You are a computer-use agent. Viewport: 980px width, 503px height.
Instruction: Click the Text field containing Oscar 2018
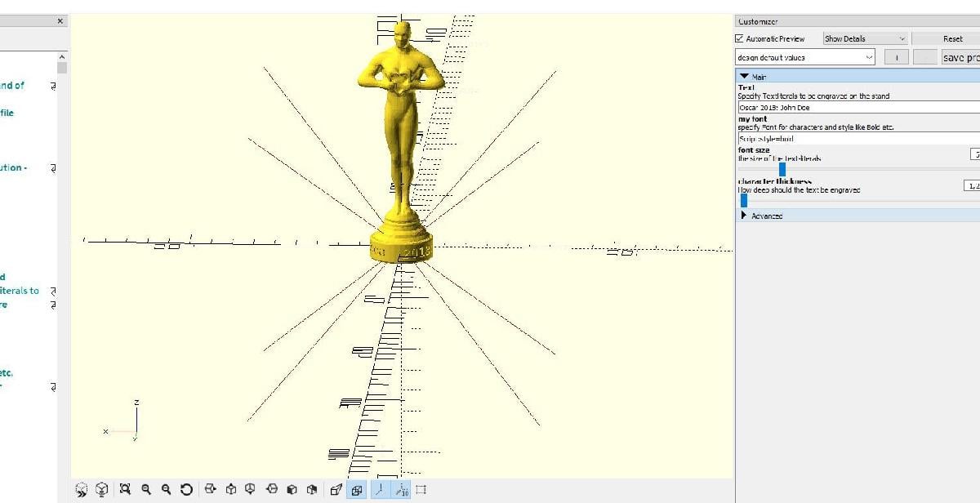pos(858,107)
